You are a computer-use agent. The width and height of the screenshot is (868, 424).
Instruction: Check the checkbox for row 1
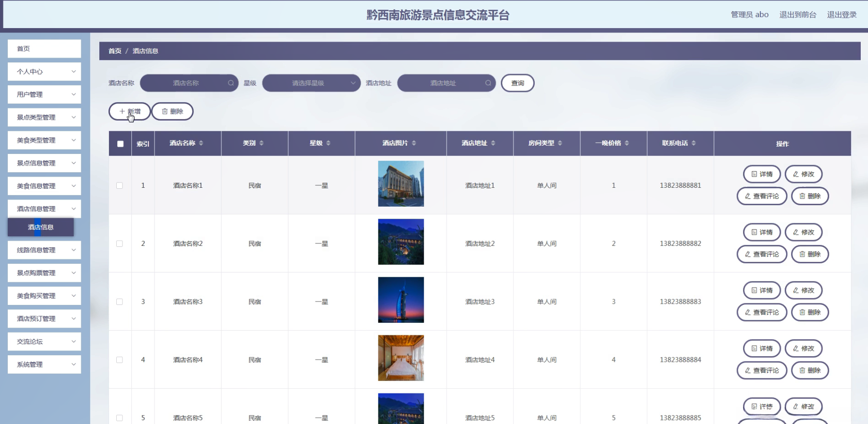(120, 185)
